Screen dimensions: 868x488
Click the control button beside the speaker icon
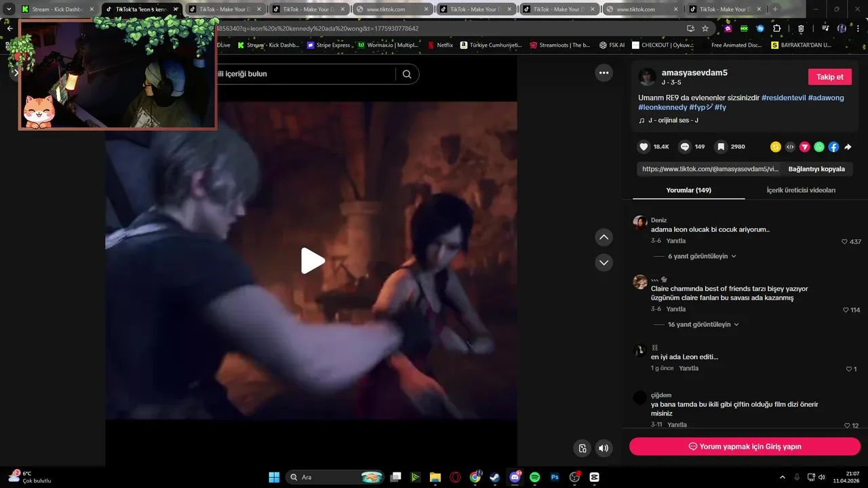[x=582, y=448]
